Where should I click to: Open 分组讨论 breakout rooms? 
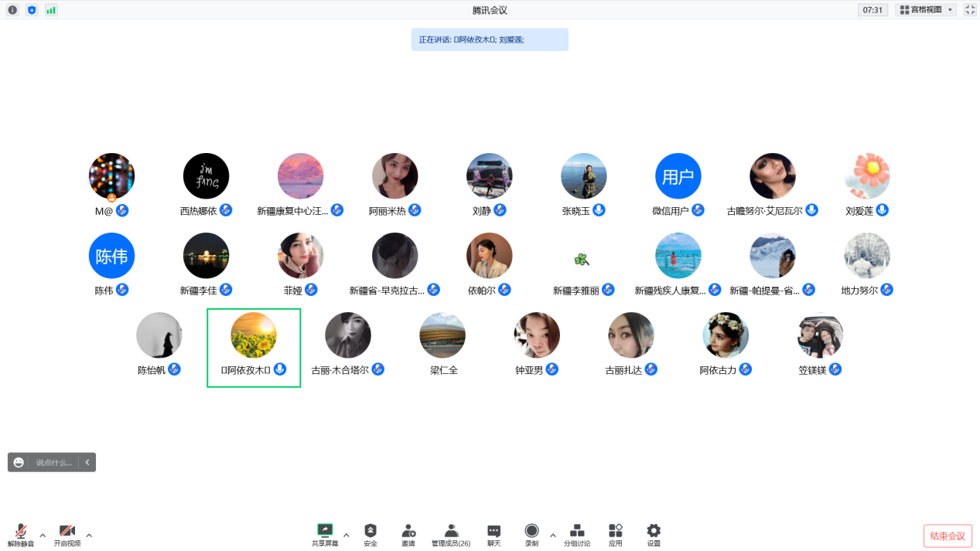(x=577, y=532)
